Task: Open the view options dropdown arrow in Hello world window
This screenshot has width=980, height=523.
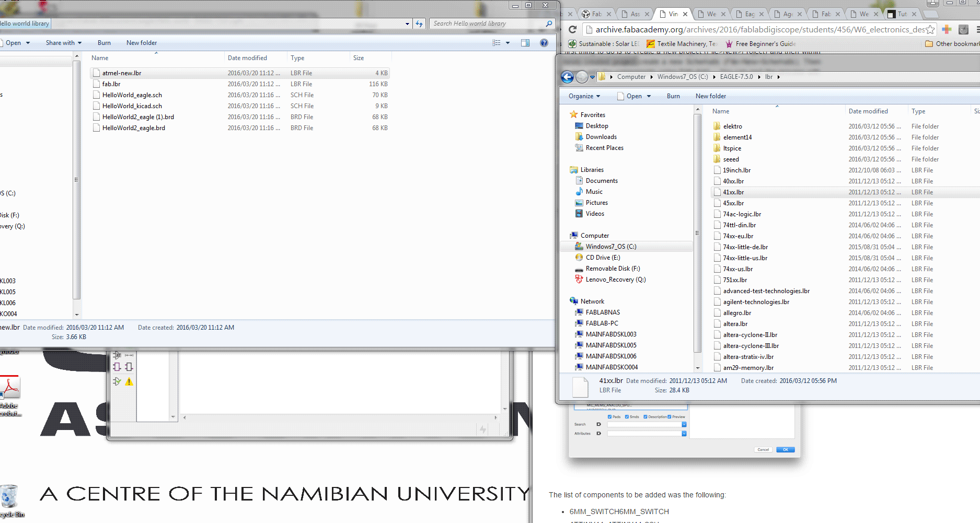Action: pos(508,43)
